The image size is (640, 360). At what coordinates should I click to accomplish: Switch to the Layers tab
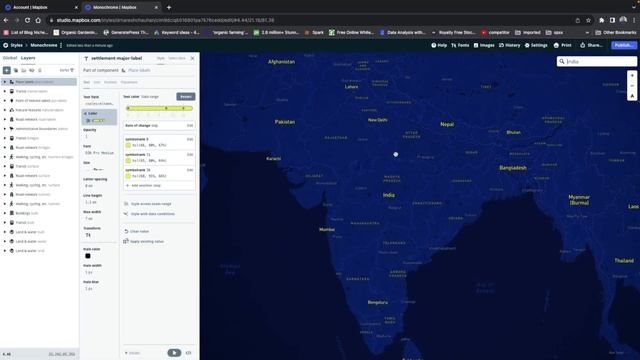coord(28,58)
